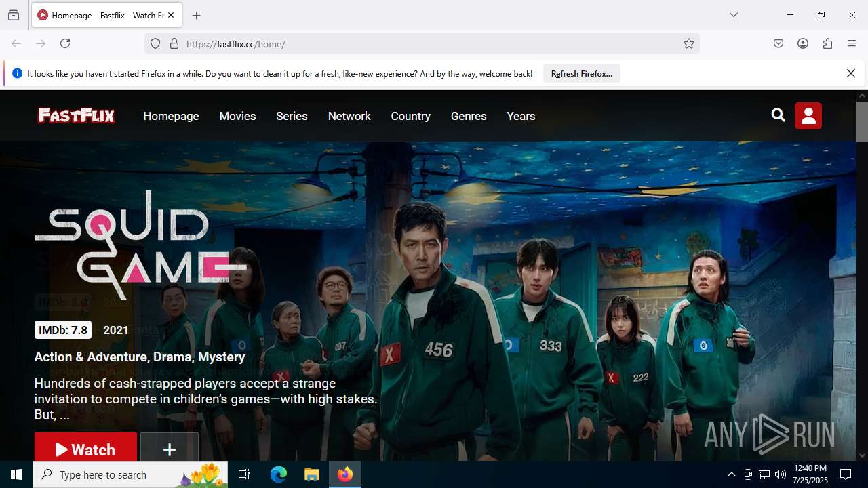The width and height of the screenshot is (868, 488).
Task: Go forward to the next page
Action: click(x=41, y=43)
